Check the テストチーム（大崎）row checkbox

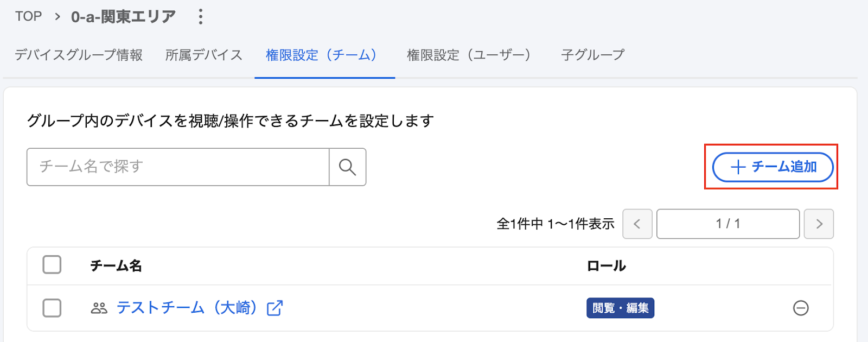(x=52, y=308)
